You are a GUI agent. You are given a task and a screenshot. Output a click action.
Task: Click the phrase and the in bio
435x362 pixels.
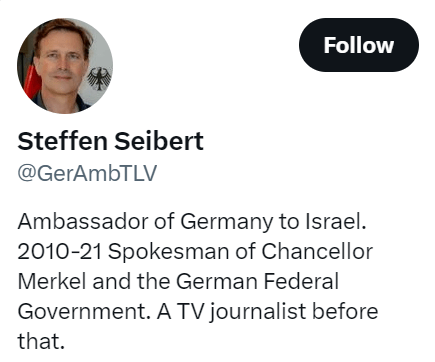[131, 281]
